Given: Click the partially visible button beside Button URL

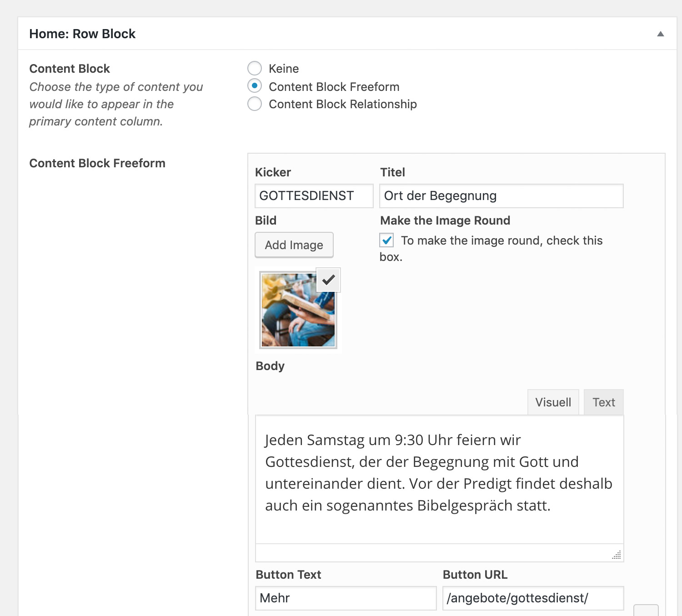Looking at the screenshot, I should (x=646, y=611).
